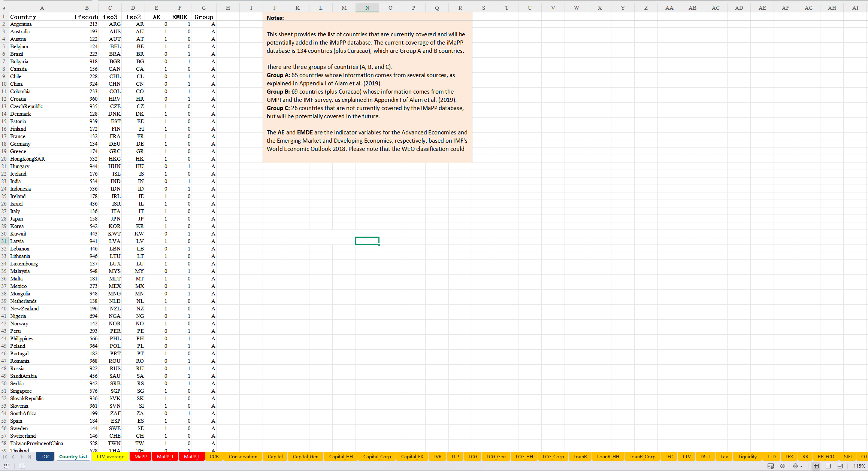Click the document outline icon in status bar

pos(22,466)
